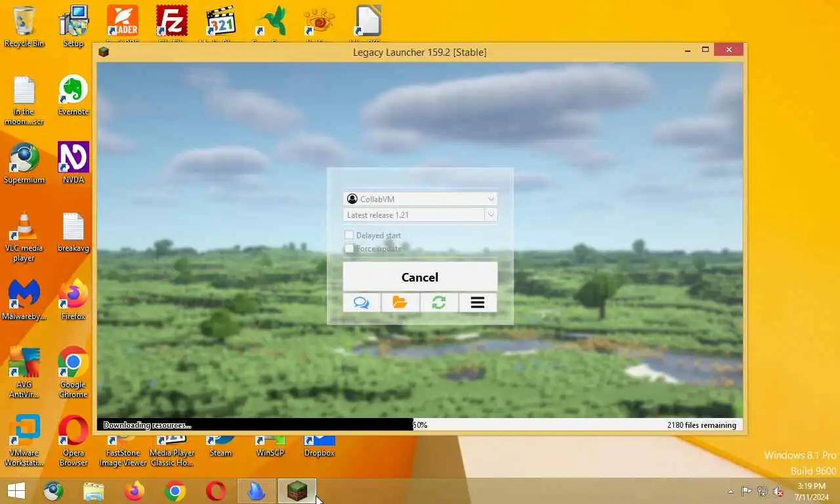Open VLC media player desktop shortcut
Screen dimensions: 840x504
point(24,237)
